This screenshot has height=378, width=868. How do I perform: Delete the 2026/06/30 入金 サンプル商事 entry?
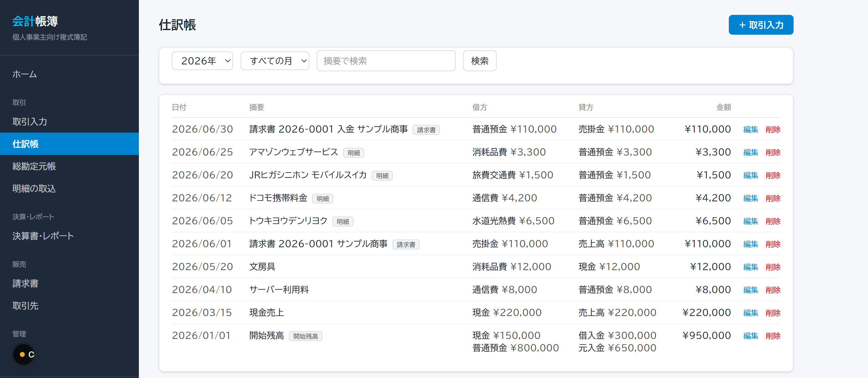point(773,130)
